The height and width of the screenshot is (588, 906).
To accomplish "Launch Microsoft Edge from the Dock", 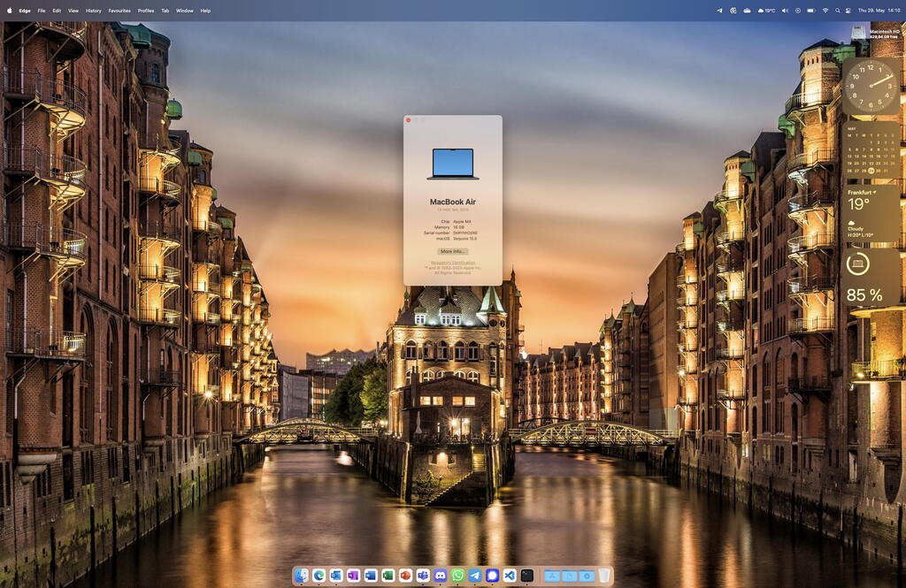I will tap(319, 576).
